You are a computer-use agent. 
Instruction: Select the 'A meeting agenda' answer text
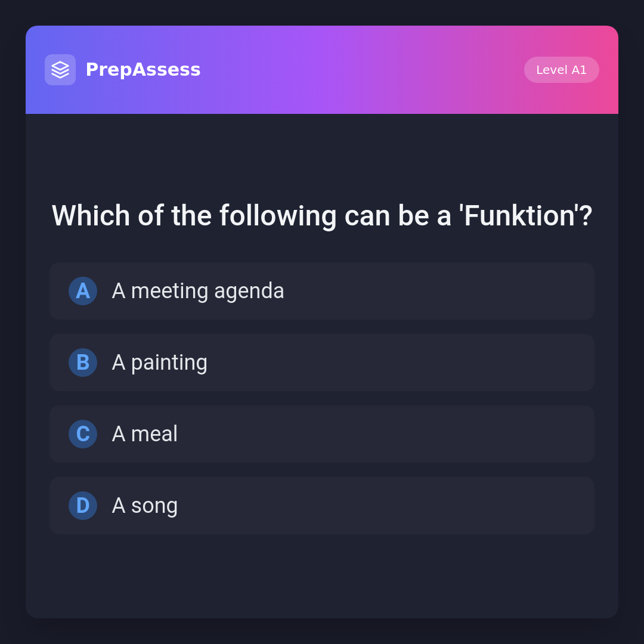198,291
